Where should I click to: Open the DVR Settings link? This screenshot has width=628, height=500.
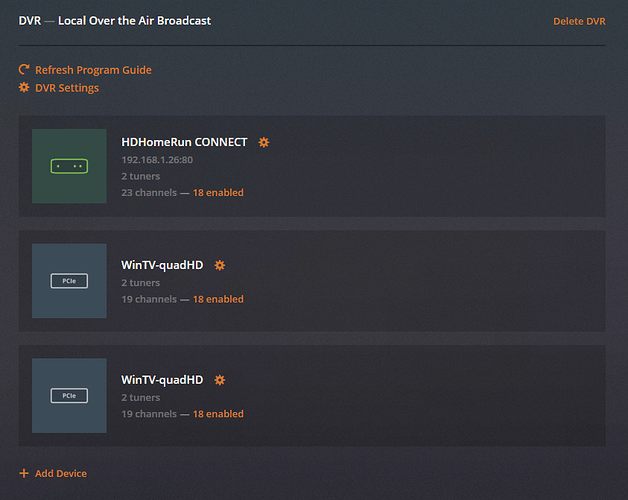point(67,88)
